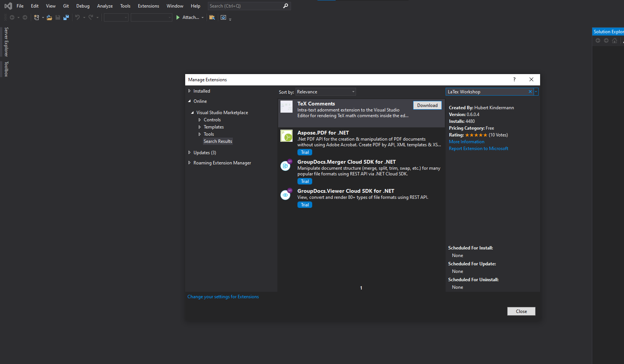Click the Visual Studio logo icon
This screenshot has height=364, width=624.
[8, 6]
